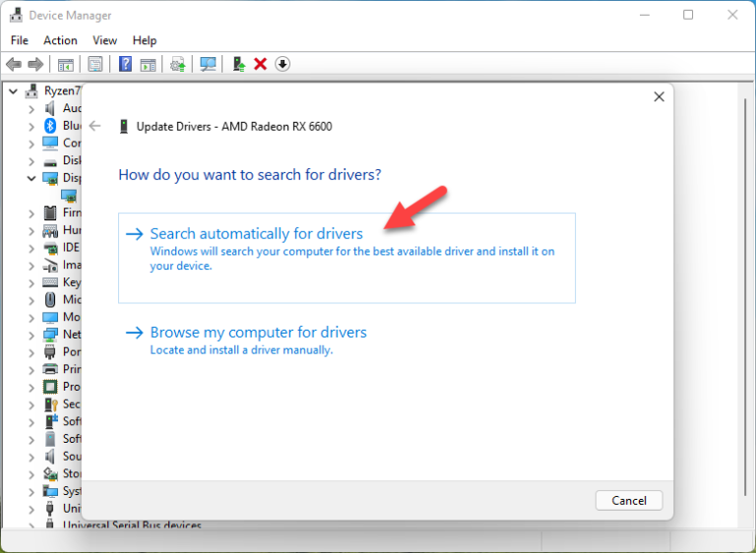This screenshot has width=756, height=553.
Task: Select the Processors icon in the tree
Action: [x=50, y=387]
